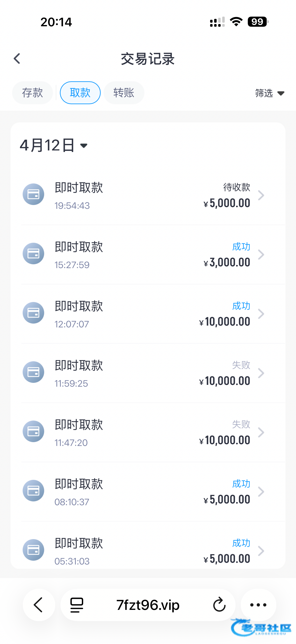The width and height of the screenshot is (296, 644).
Task: Tap the back arrow beside 交易记录 title
Action: click(17, 59)
